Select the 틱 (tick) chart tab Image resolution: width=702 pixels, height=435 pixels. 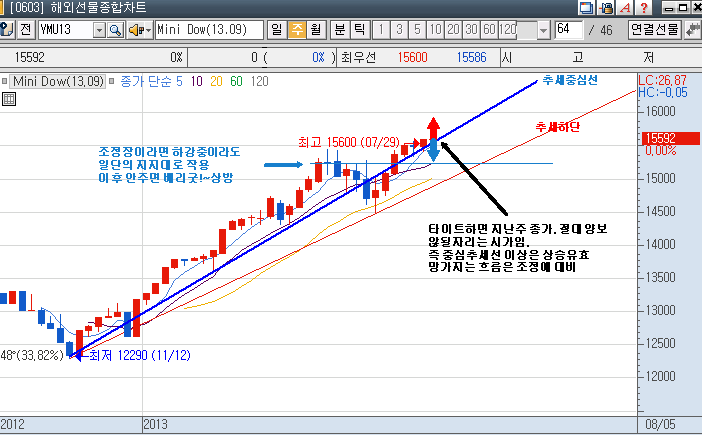tap(360, 29)
